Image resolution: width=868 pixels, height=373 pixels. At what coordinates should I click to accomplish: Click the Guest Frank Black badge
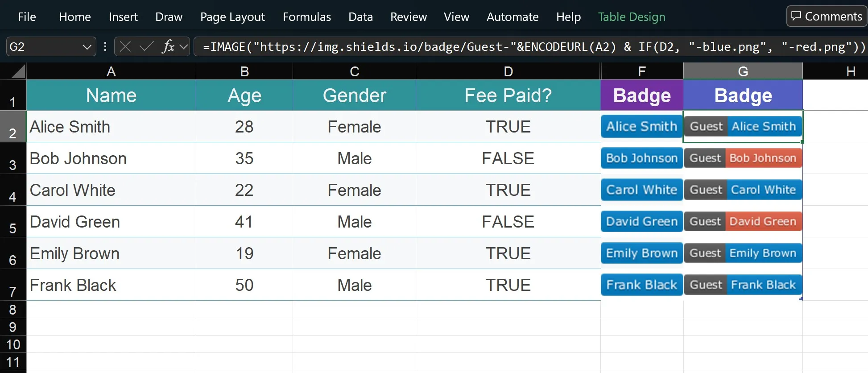pyautogui.click(x=743, y=285)
